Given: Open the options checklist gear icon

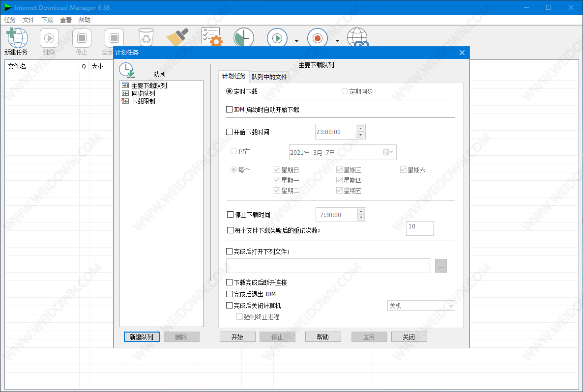Looking at the screenshot, I should [212, 37].
